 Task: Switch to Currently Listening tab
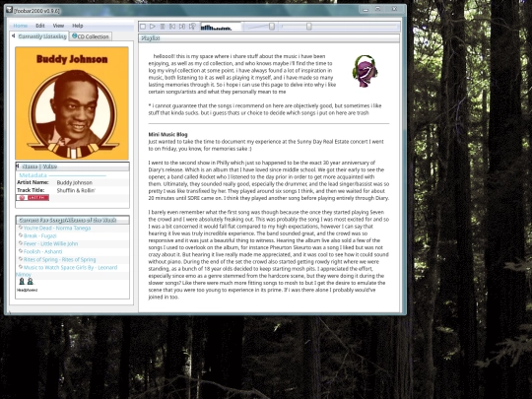[x=39, y=36]
